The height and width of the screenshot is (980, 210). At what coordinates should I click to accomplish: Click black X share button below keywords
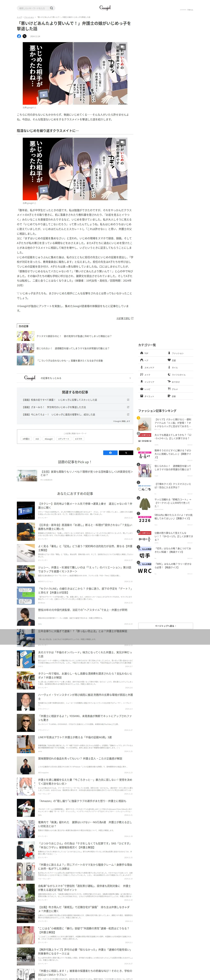126,453
